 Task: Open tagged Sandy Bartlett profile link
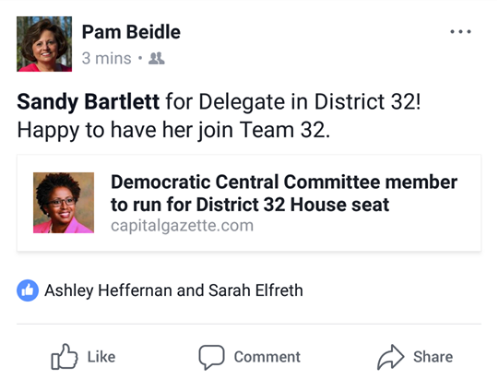click(88, 102)
